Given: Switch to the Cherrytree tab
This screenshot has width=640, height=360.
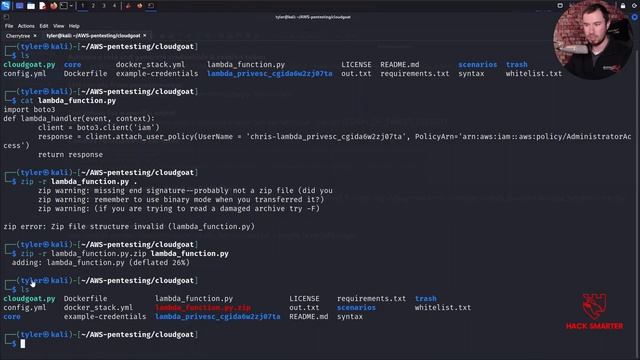Looking at the screenshot, I should pyautogui.click(x=18, y=36).
